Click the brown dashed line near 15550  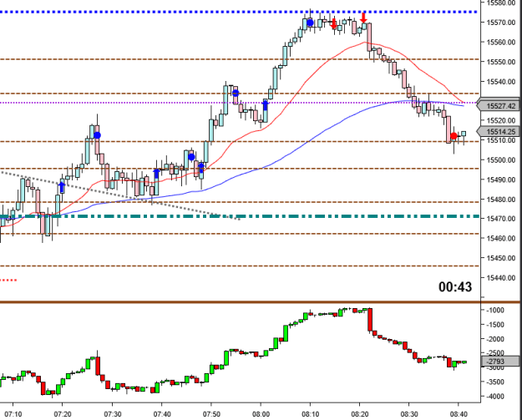[x=240, y=59]
